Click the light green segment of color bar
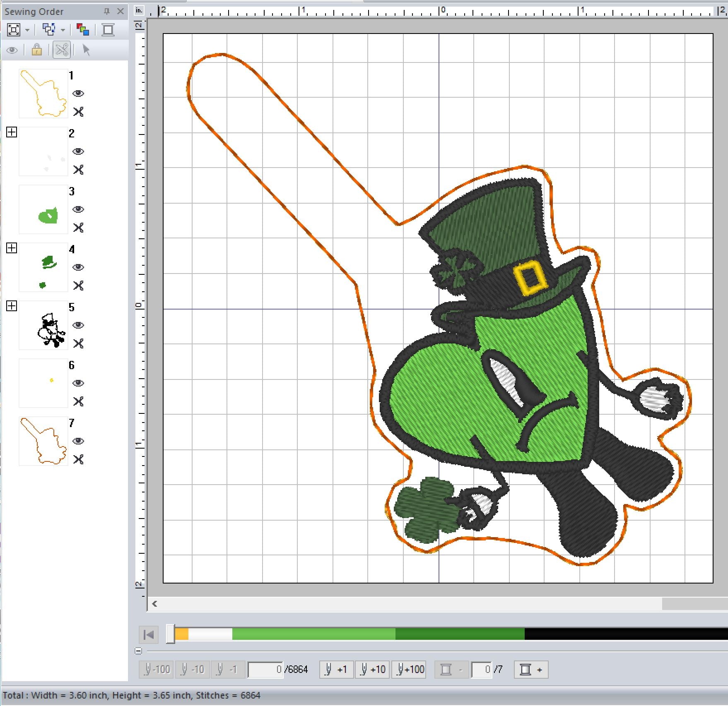 [313, 634]
